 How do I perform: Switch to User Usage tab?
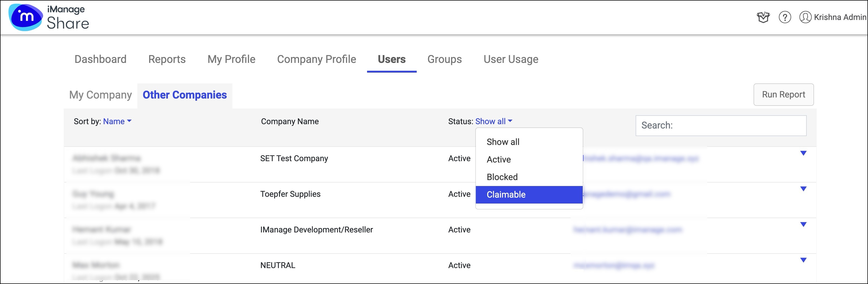point(511,59)
